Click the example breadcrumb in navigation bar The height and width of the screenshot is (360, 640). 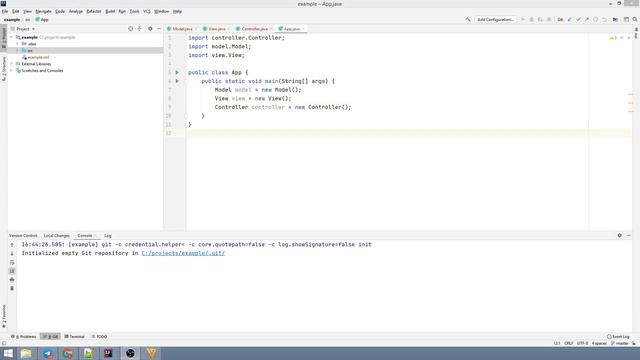pyautogui.click(x=12, y=20)
